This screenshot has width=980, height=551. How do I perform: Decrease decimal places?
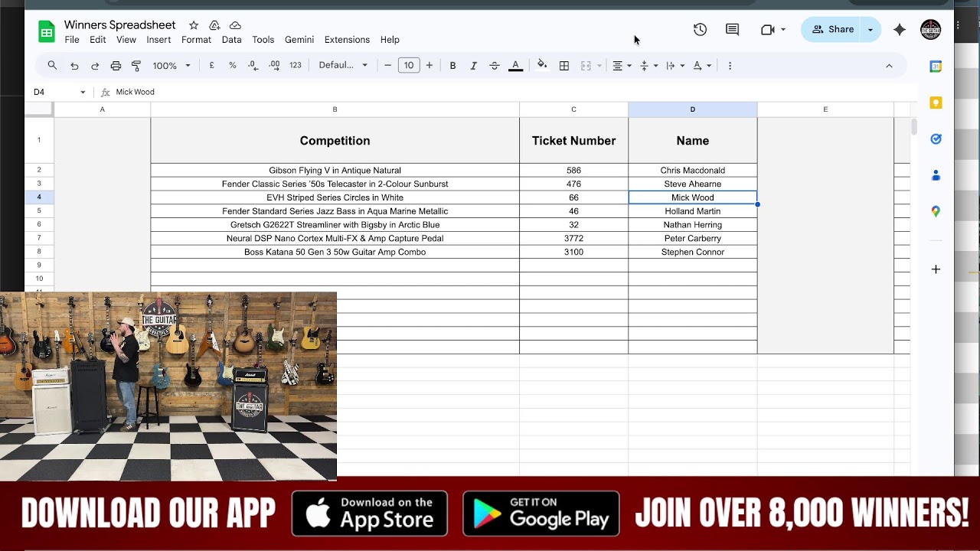(x=253, y=66)
